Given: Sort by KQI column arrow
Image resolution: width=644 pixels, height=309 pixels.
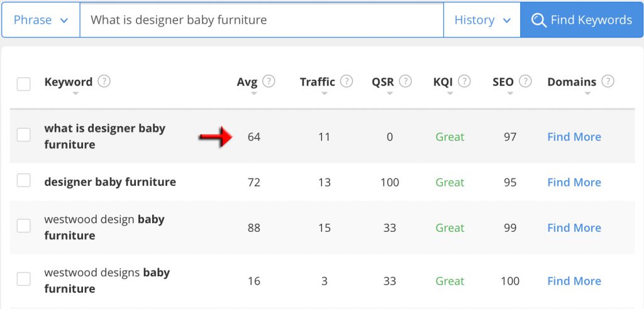Looking at the screenshot, I should [450, 94].
